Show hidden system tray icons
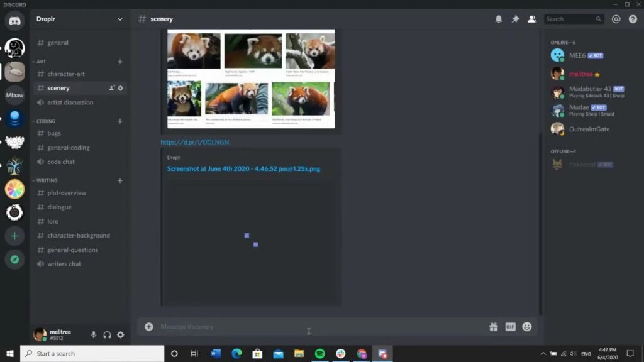This screenshot has width=644, height=362. pos(543,353)
